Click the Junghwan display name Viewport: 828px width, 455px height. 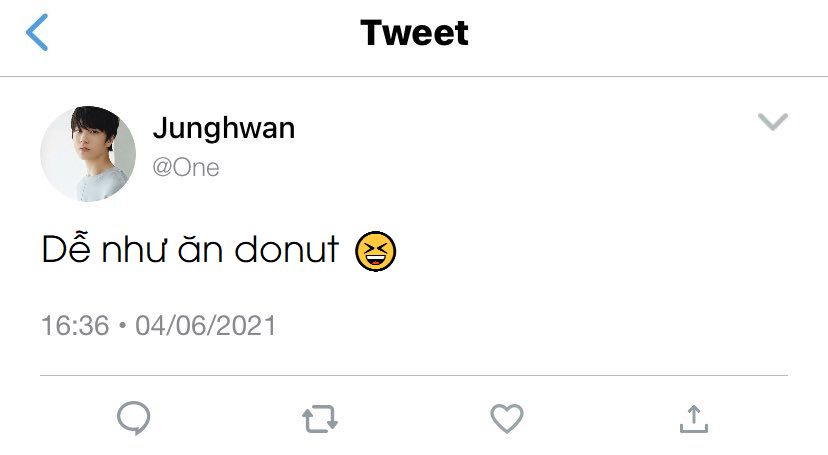tap(223, 129)
